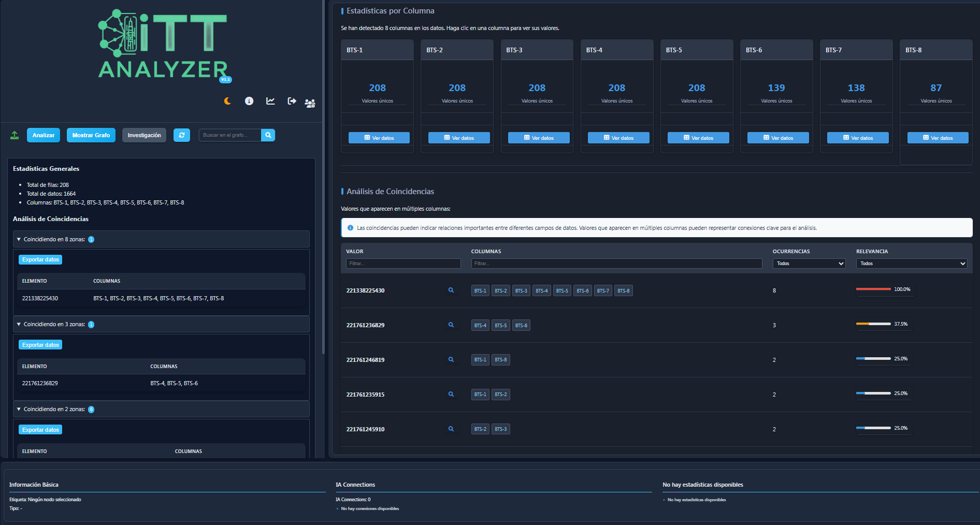View data for the BTS-3 column
Screen dimensions: 980x525
539,138
